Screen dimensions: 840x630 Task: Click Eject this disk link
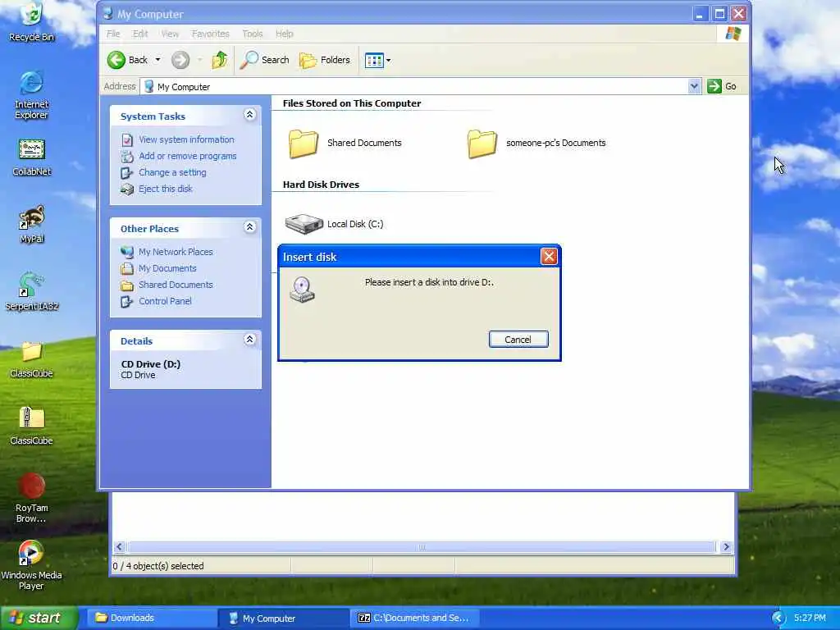coord(166,189)
